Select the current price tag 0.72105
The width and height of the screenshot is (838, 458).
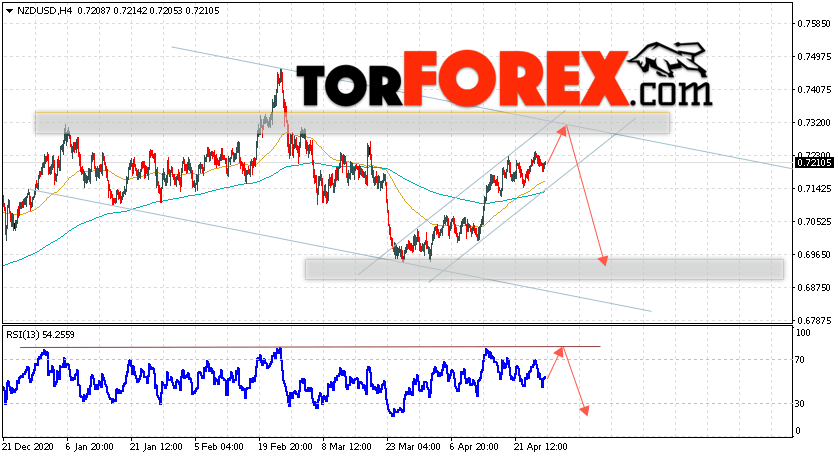click(x=814, y=162)
